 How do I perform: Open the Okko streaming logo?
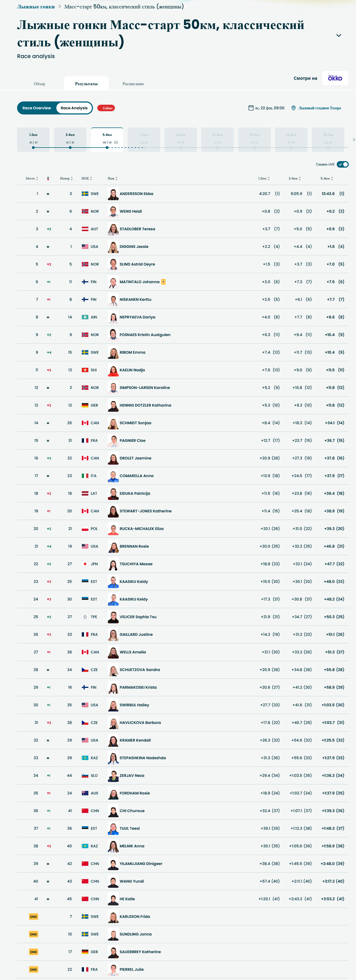[x=335, y=78]
